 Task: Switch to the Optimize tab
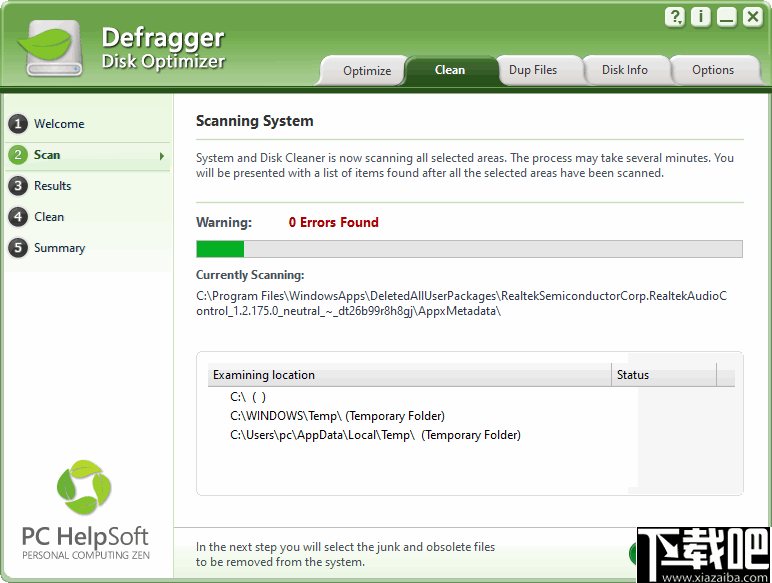click(367, 70)
